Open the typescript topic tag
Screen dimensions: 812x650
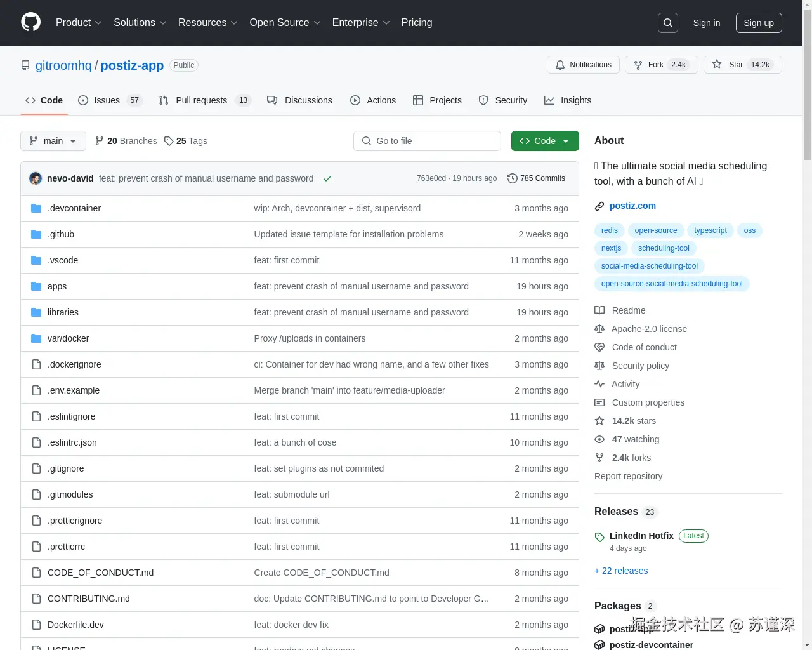[710, 230]
